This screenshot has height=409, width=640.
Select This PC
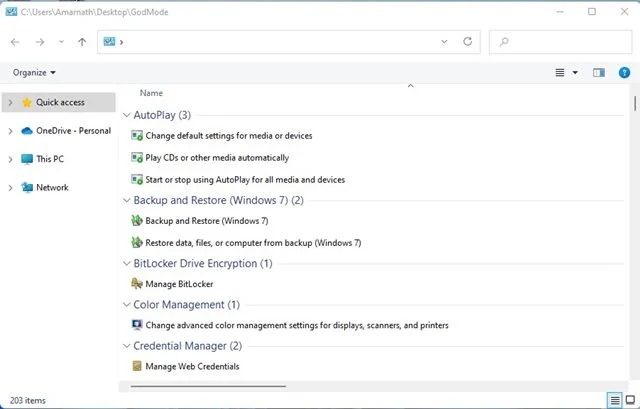pos(50,159)
